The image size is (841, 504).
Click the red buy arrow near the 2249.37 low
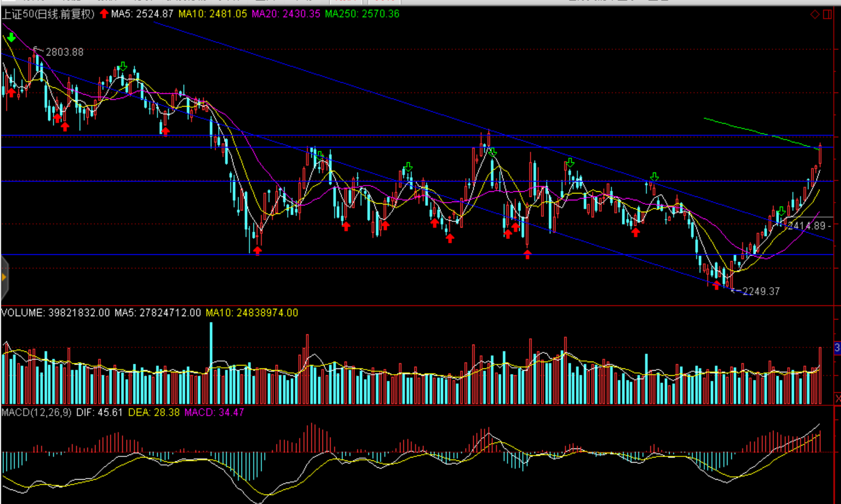click(717, 285)
